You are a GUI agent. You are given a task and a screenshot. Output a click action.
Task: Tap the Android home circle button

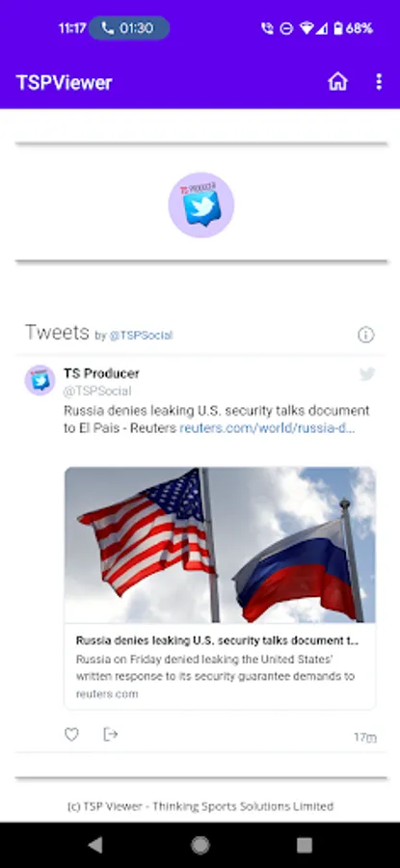(200, 845)
